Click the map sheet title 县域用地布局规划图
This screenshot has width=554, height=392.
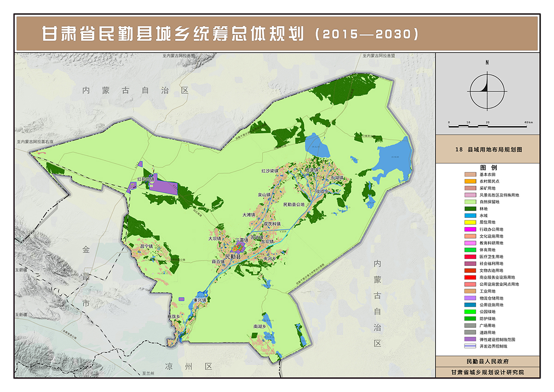click(x=488, y=150)
